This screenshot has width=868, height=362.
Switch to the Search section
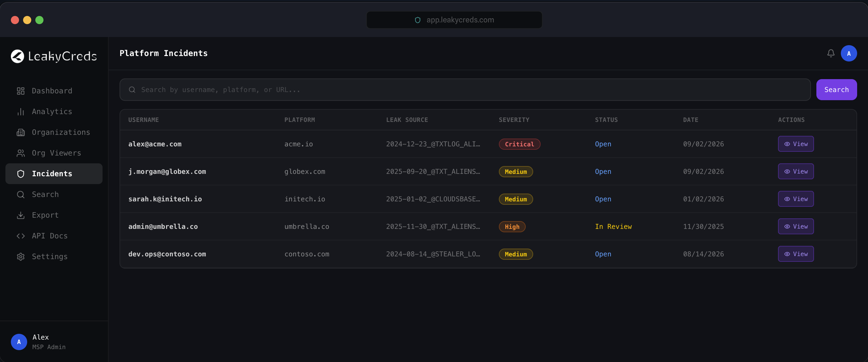pos(45,194)
